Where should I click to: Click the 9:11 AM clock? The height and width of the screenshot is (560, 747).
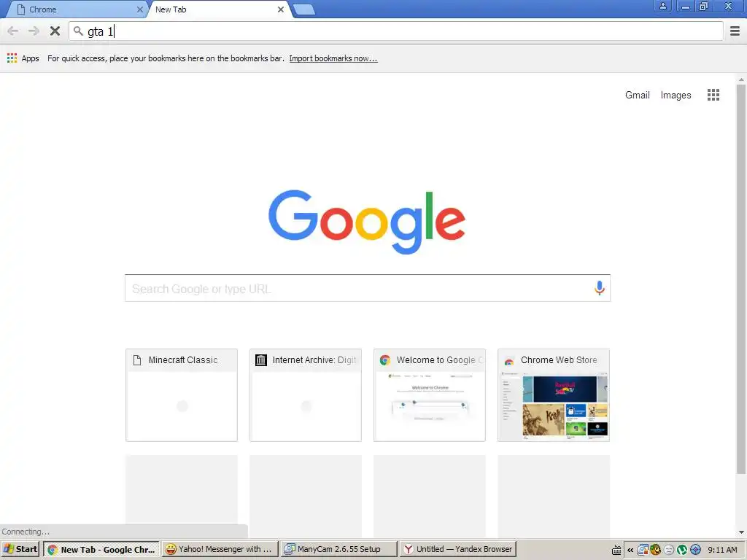click(722, 550)
